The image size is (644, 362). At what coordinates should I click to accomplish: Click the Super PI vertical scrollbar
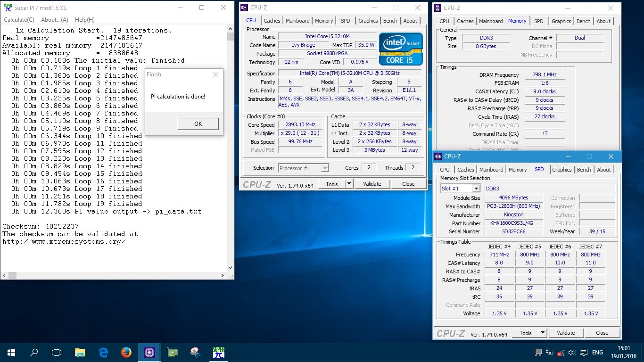[x=230, y=148]
